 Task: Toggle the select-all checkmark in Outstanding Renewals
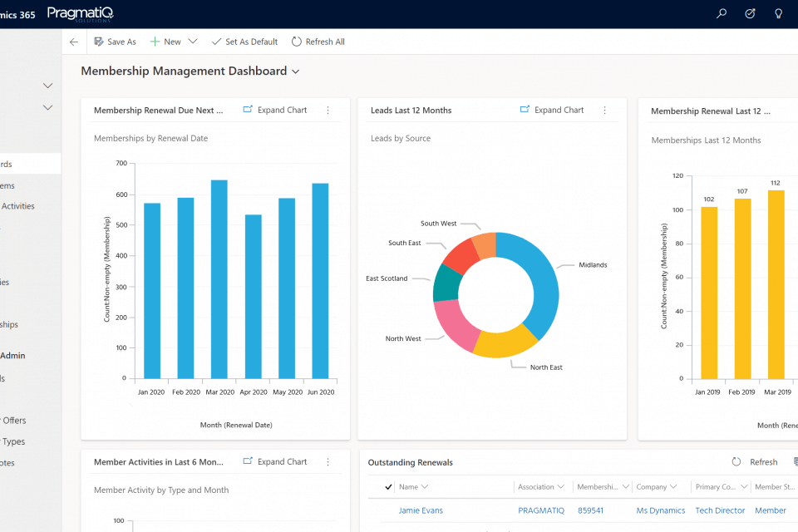tap(388, 487)
